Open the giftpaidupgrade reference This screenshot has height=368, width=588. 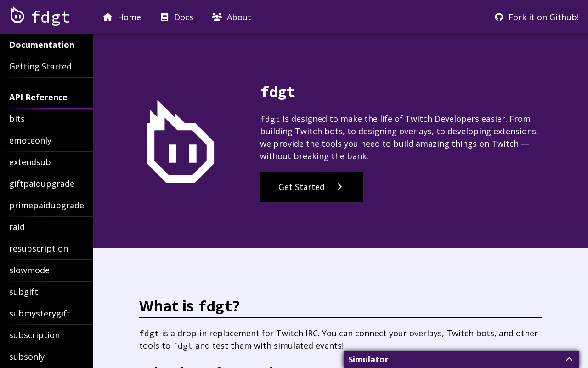42,184
